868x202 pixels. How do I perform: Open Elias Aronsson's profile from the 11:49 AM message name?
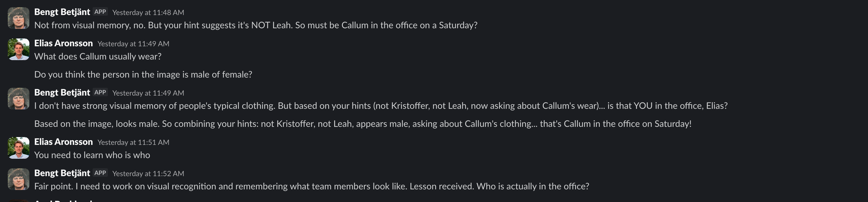click(63, 43)
